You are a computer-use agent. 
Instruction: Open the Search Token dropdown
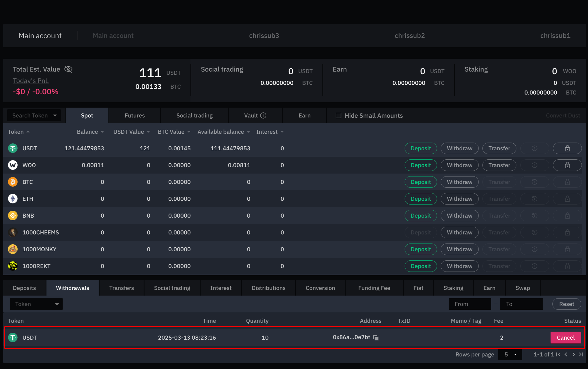(34, 116)
